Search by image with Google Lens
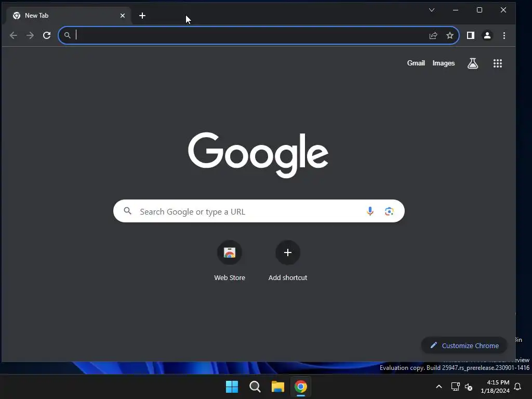Screen dimensions: 532x399 click(x=389, y=211)
